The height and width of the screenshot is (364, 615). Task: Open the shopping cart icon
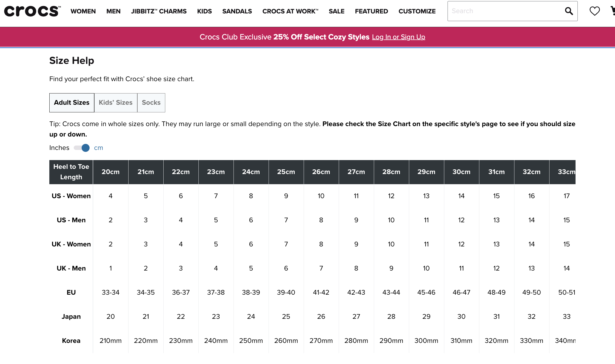tap(613, 11)
